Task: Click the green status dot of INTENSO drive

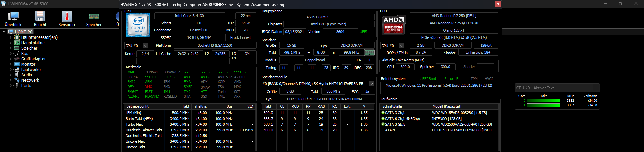Action: (383, 119)
